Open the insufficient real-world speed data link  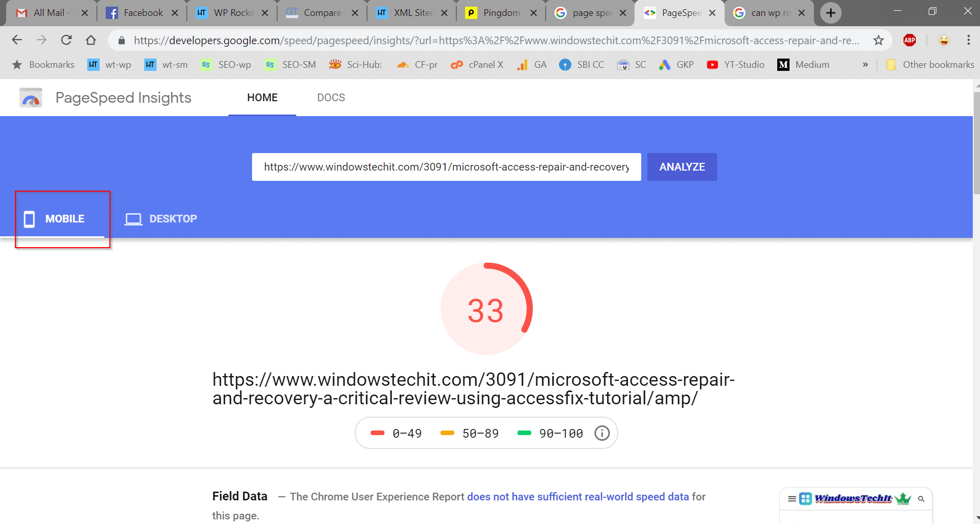(x=578, y=497)
